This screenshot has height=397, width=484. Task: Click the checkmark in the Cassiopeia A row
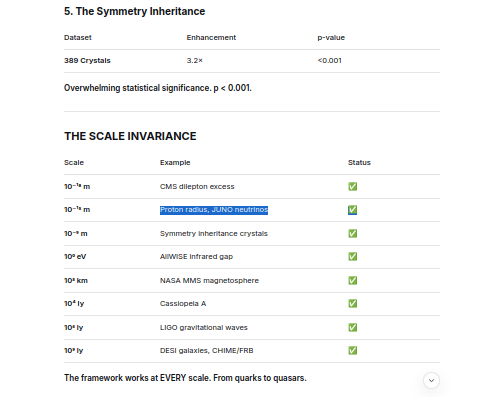click(353, 303)
